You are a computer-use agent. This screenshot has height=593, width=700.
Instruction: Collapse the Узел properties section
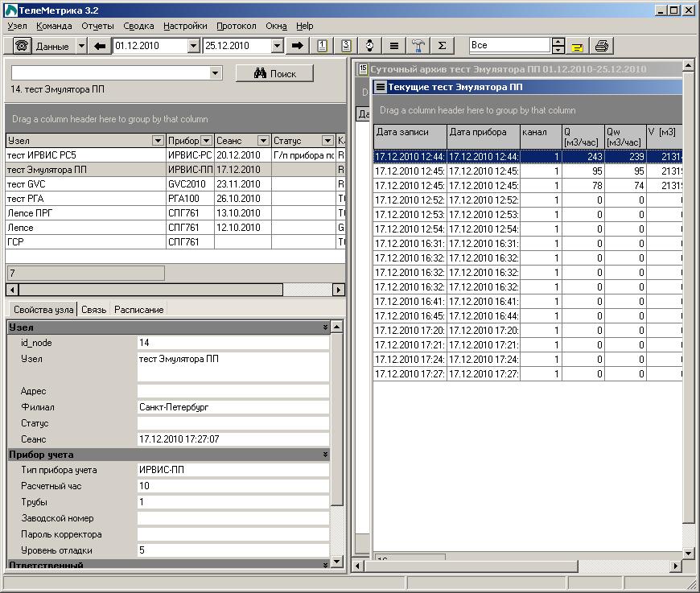325,327
